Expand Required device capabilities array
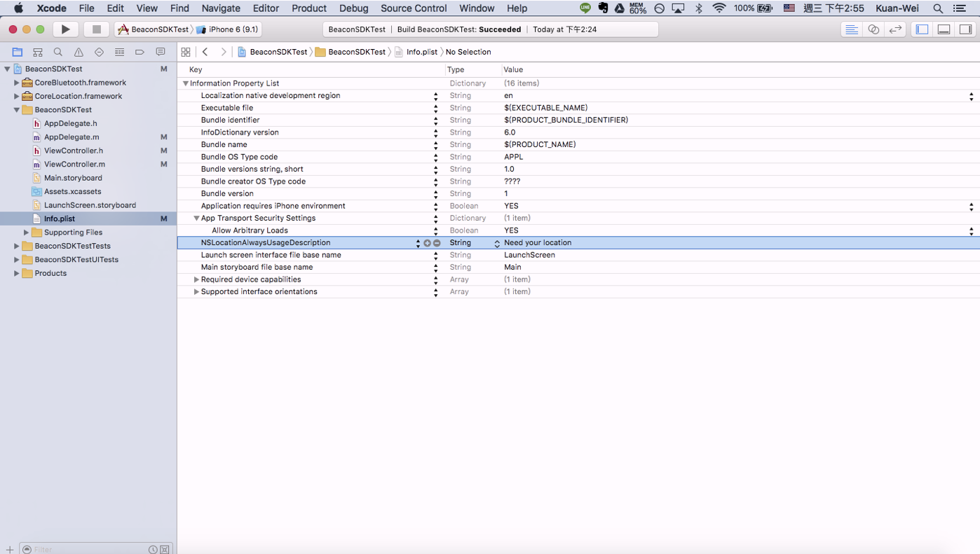The width and height of the screenshot is (980, 554). [196, 279]
